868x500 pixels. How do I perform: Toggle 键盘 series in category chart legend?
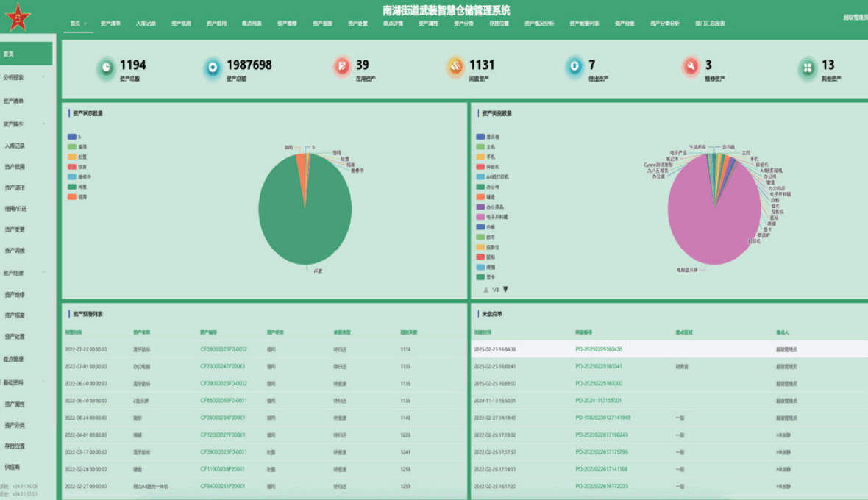coord(480,197)
